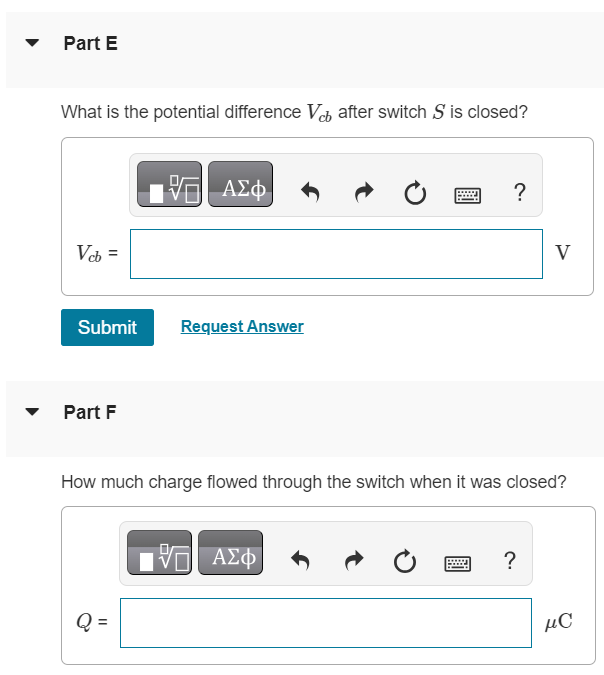This screenshot has height=675, width=604.
Task: Focus the Vcb answer input field
Action: 336,254
